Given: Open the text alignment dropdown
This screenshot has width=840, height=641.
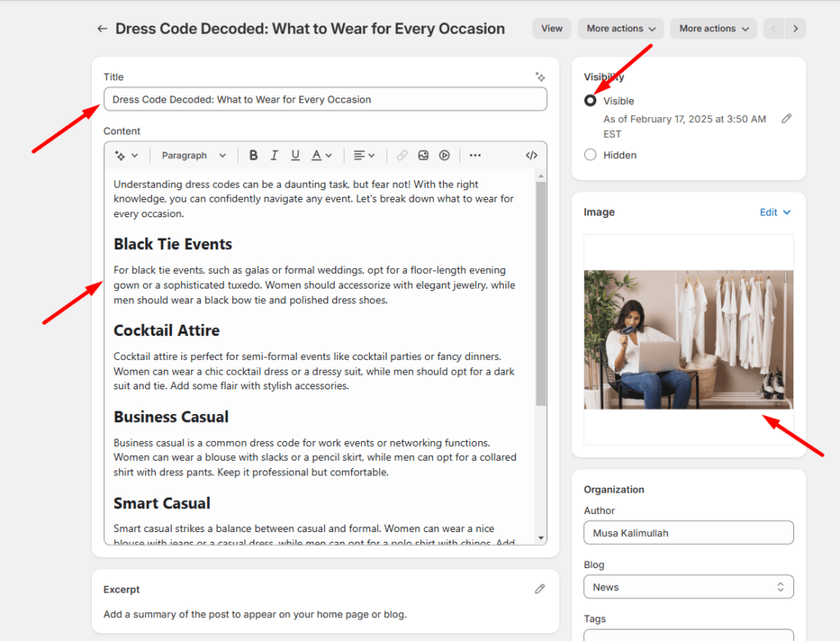Looking at the screenshot, I should pos(363,155).
